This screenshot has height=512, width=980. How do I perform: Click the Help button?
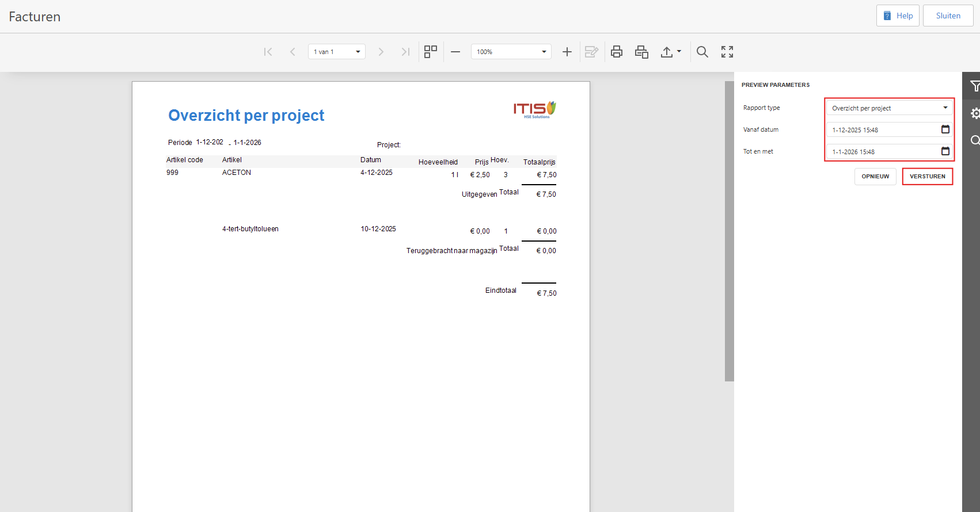898,16
